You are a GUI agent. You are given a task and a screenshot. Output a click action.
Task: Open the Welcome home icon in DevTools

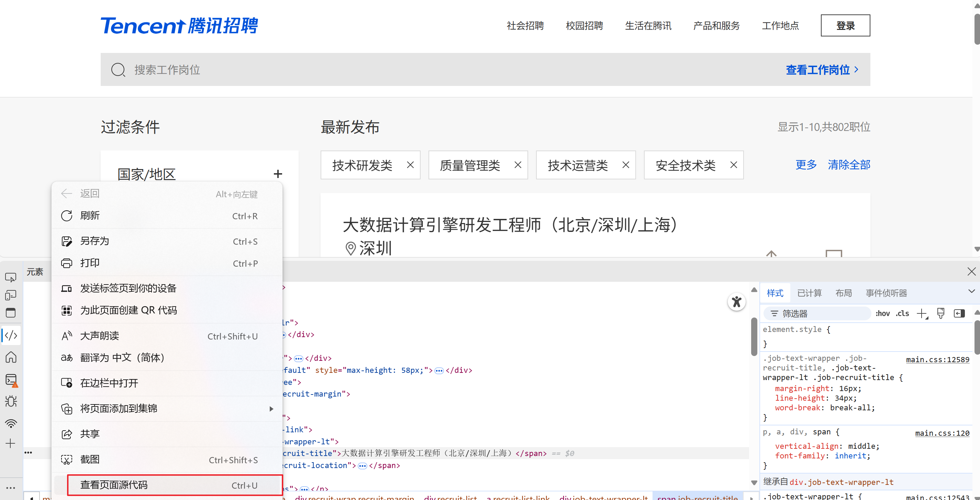pyautogui.click(x=11, y=357)
